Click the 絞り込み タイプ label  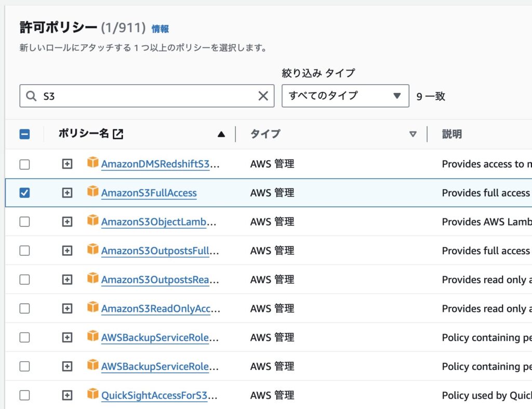tap(318, 73)
